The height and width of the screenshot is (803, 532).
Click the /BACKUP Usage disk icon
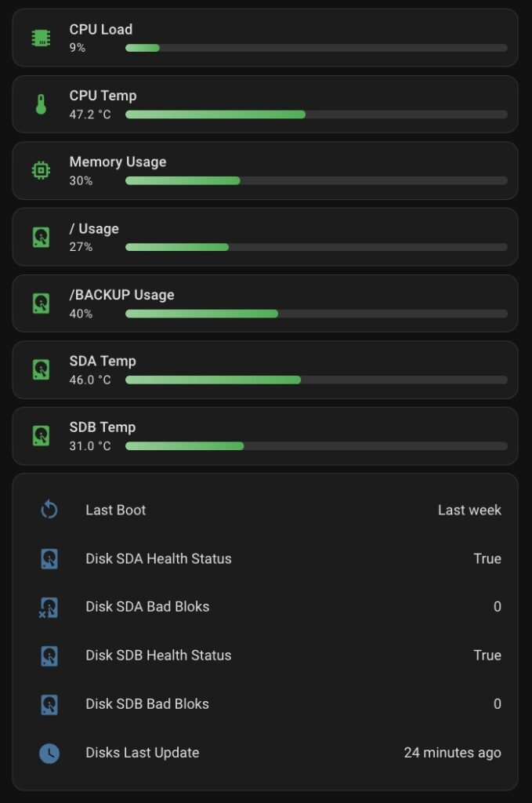click(x=41, y=303)
